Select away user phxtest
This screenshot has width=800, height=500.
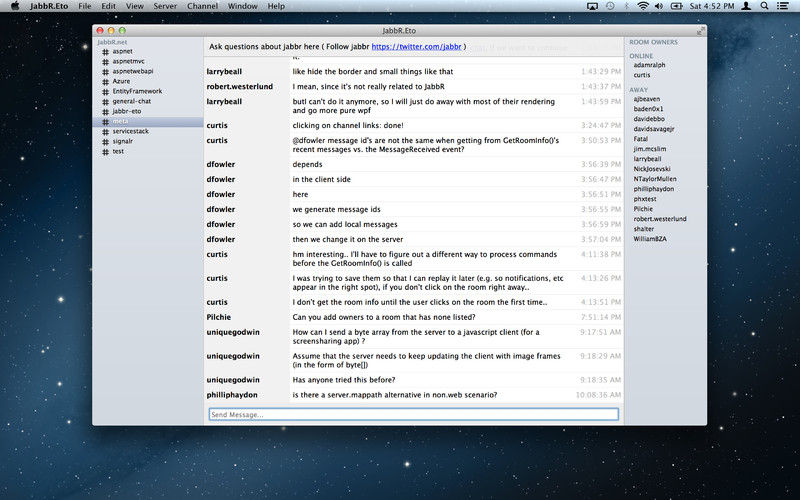pos(645,199)
